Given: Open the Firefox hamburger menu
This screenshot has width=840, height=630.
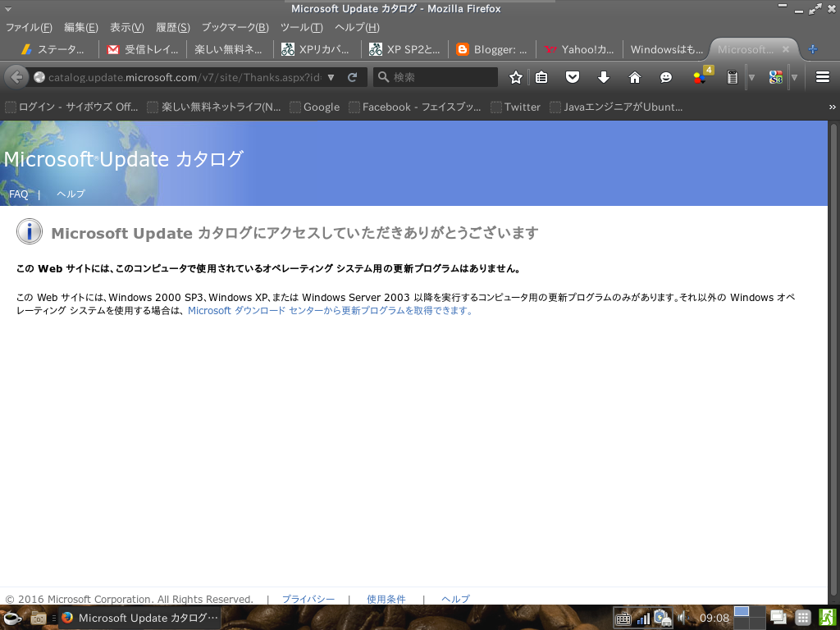Looking at the screenshot, I should 822,78.
